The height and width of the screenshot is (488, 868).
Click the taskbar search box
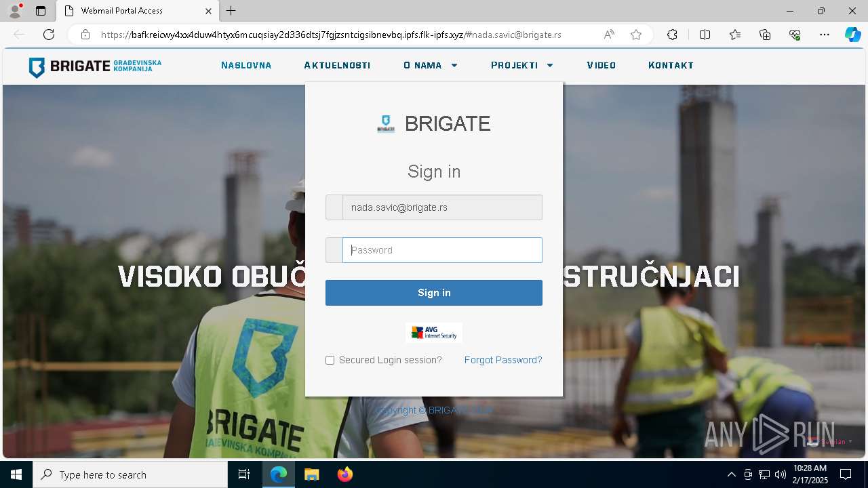click(130, 474)
